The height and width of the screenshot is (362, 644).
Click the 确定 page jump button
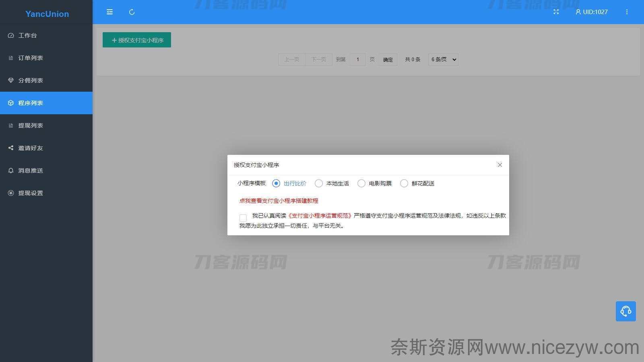pos(388,60)
